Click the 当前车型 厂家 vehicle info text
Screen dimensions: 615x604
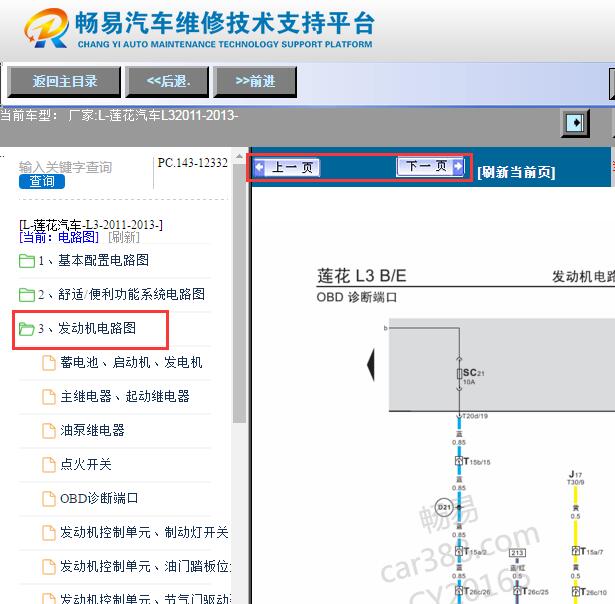click(119, 115)
